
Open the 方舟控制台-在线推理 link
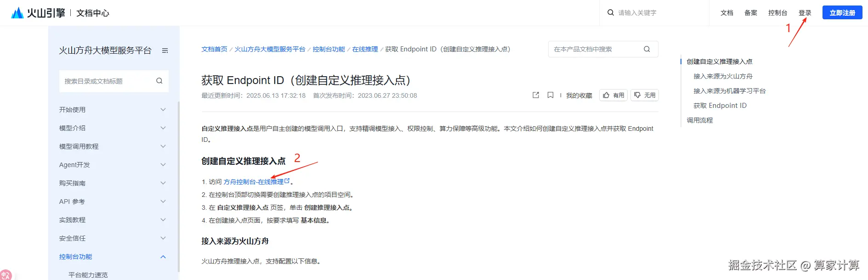coord(254,182)
